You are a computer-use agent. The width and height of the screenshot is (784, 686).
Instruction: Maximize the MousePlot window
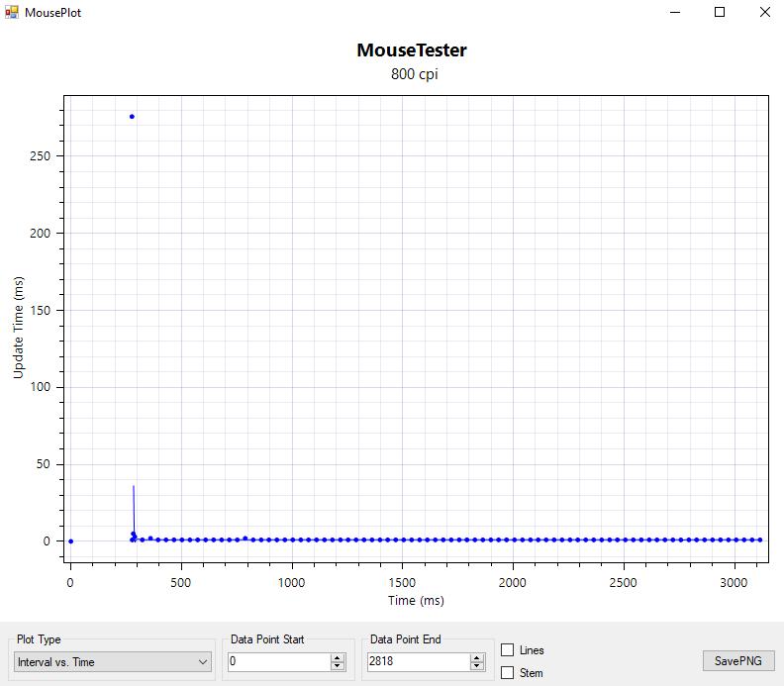[720, 13]
